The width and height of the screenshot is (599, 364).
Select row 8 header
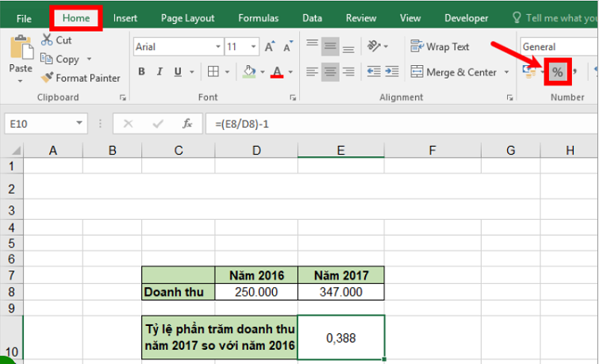[x=11, y=292]
